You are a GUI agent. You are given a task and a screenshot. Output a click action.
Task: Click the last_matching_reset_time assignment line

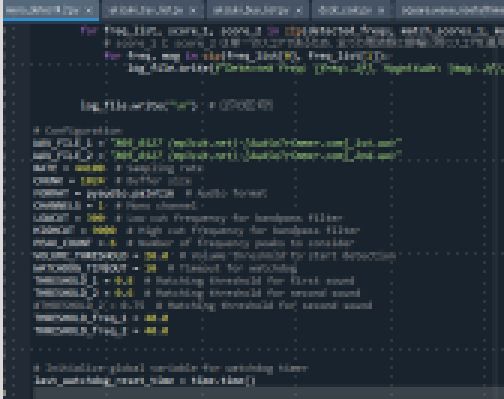(145, 380)
